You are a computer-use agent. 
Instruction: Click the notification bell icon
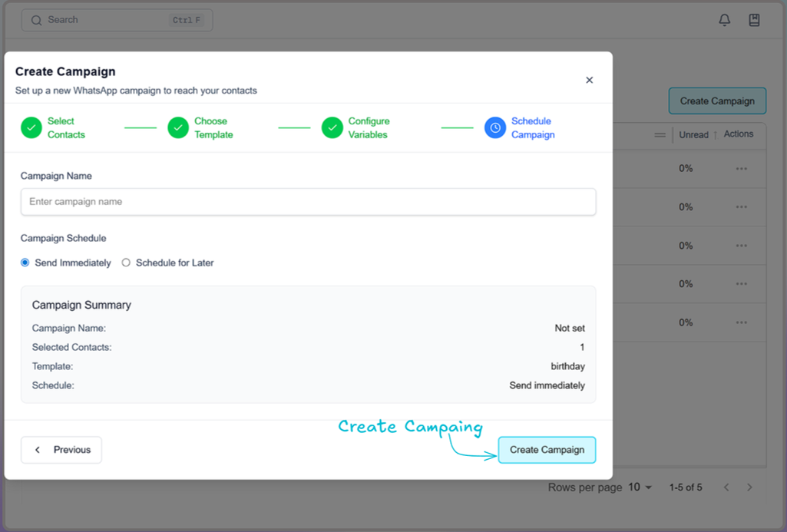[x=724, y=20]
